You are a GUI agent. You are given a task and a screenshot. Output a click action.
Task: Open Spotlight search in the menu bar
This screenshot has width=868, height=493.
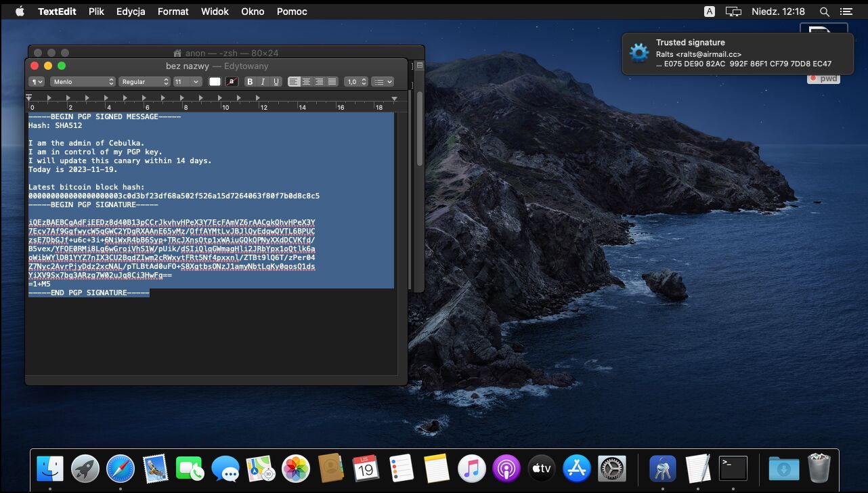point(824,12)
